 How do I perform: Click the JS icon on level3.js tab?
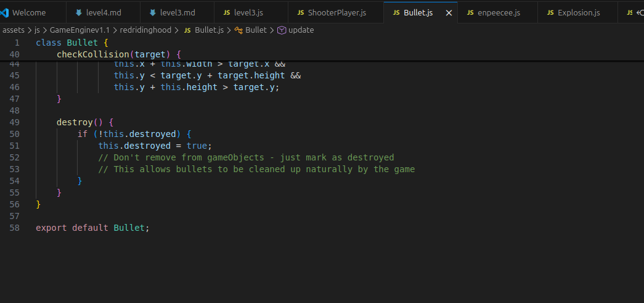click(227, 13)
